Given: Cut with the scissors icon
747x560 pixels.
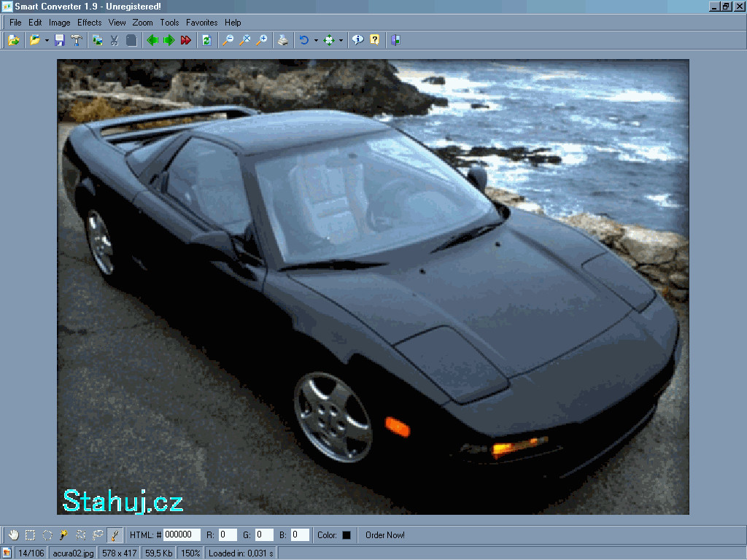Looking at the screenshot, I should pos(115,41).
